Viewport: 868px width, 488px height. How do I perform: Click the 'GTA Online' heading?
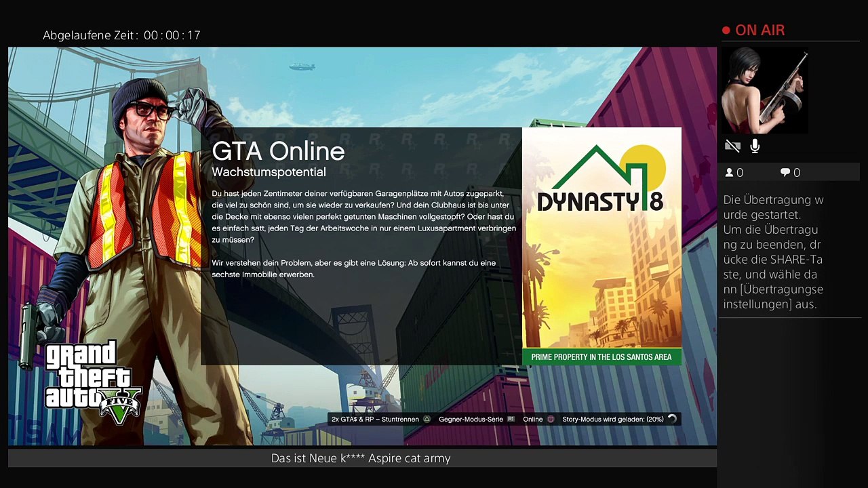pos(278,151)
